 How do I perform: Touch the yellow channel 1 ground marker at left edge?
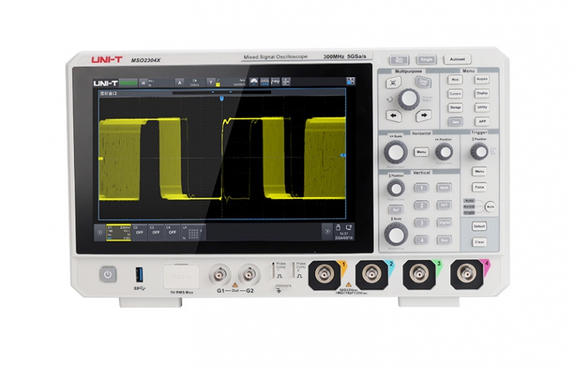point(101,159)
